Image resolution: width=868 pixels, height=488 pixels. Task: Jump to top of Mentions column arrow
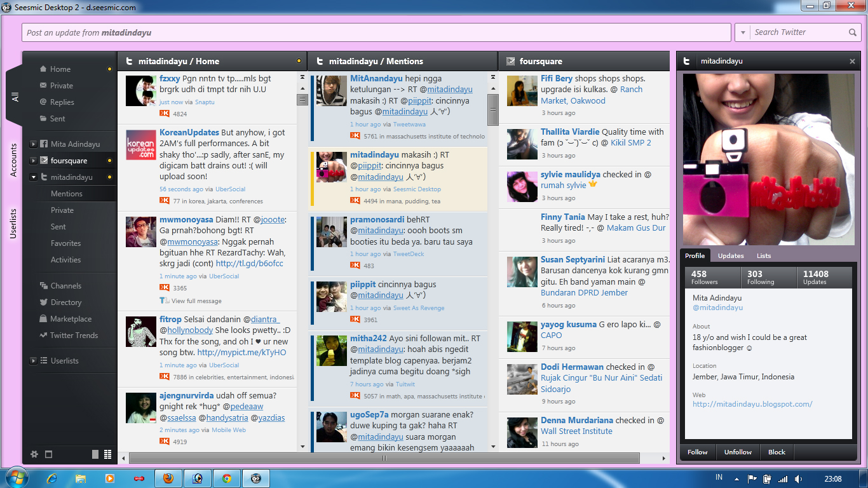[492, 78]
